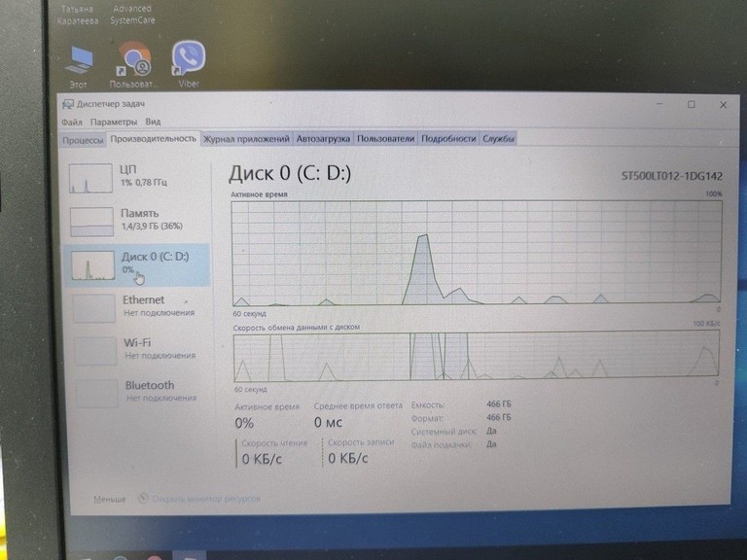Switch to the Автозагрузка tab
This screenshot has width=747, height=560.
(323, 139)
